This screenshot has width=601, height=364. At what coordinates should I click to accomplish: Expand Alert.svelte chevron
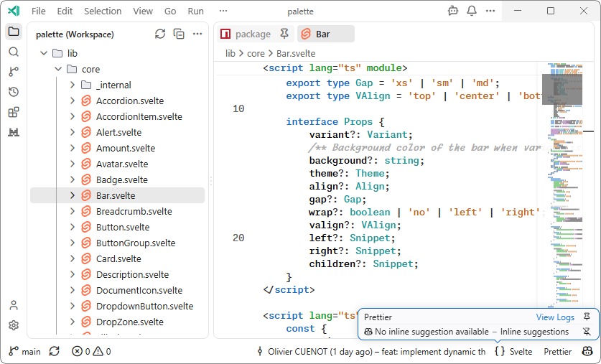tap(73, 132)
